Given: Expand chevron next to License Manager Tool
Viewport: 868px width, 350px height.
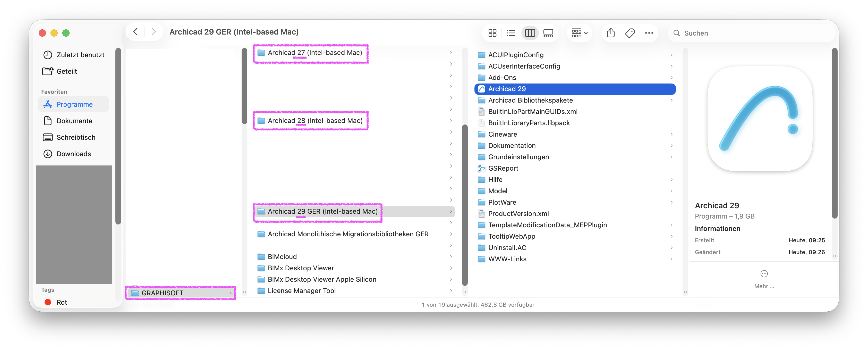Looking at the screenshot, I should pos(451,291).
